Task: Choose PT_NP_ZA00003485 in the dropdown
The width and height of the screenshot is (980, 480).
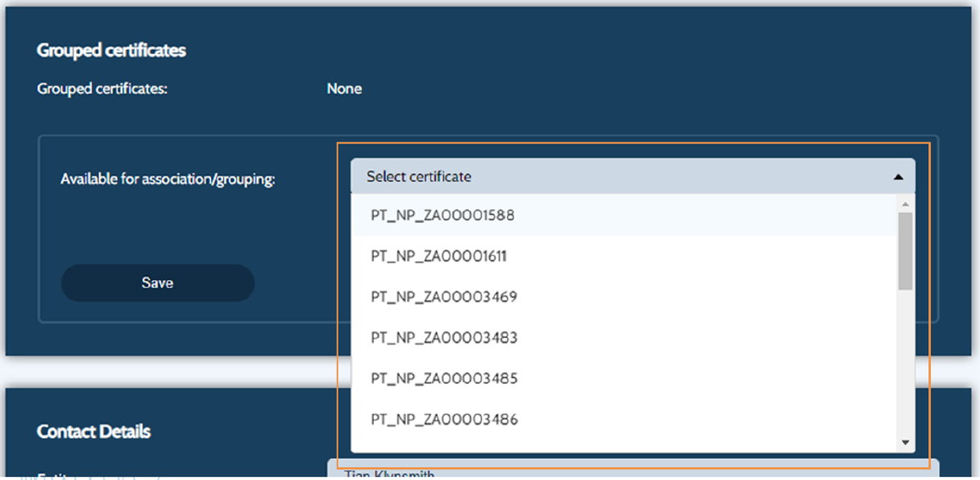Action: (x=443, y=378)
